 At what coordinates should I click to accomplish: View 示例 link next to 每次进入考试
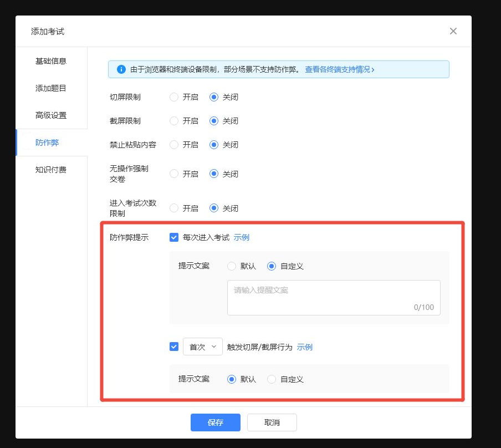click(x=242, y=237)
